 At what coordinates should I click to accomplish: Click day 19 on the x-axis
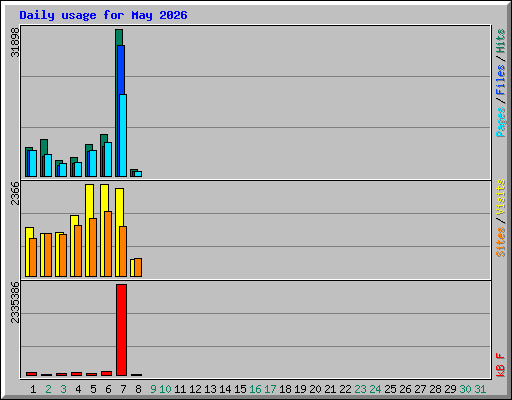[x=300, y=389]
